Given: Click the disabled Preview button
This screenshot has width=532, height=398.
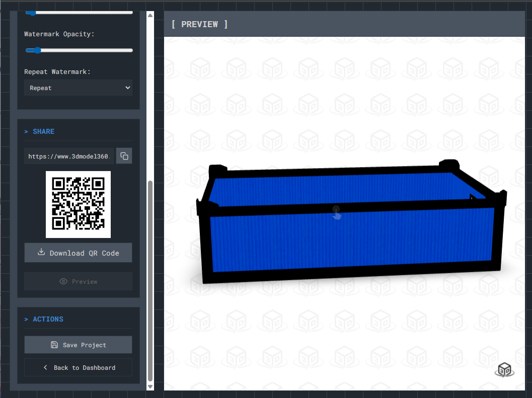Looking at the screenshot, I should coord(78,281).
